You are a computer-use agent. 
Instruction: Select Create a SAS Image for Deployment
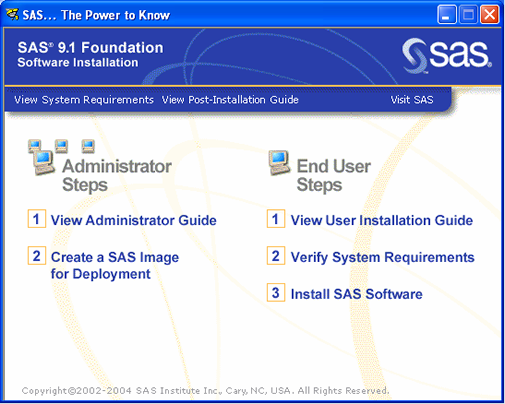115,266
